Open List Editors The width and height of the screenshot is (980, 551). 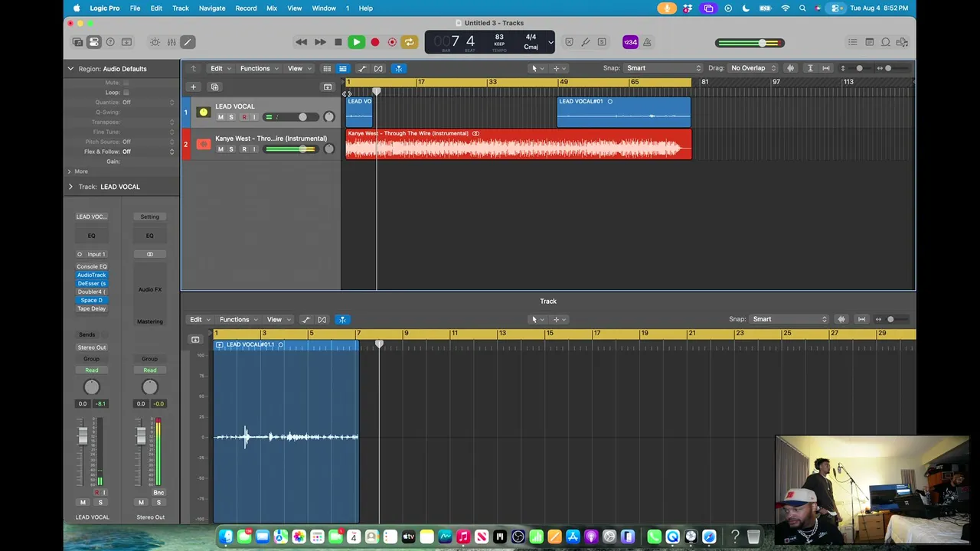853,42
